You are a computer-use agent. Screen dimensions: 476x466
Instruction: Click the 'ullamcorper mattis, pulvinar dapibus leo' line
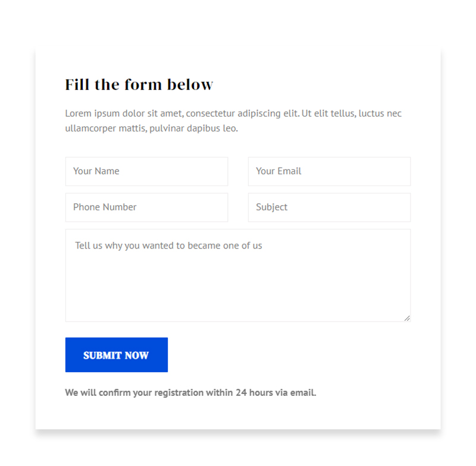click(151, 128)
